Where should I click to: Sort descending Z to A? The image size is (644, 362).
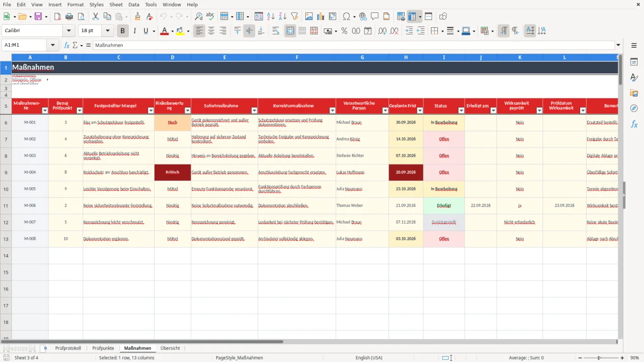point(283,17)
